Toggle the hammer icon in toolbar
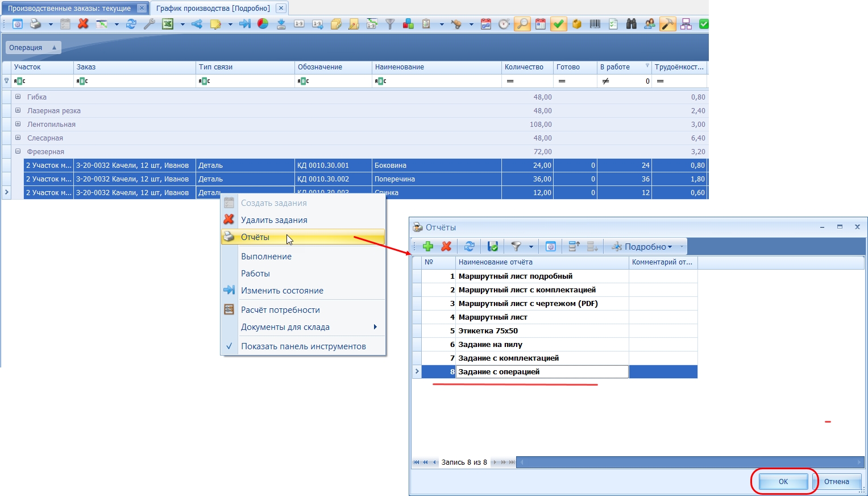The height and width of the screenshot is (496, 868). coord(667,24)
